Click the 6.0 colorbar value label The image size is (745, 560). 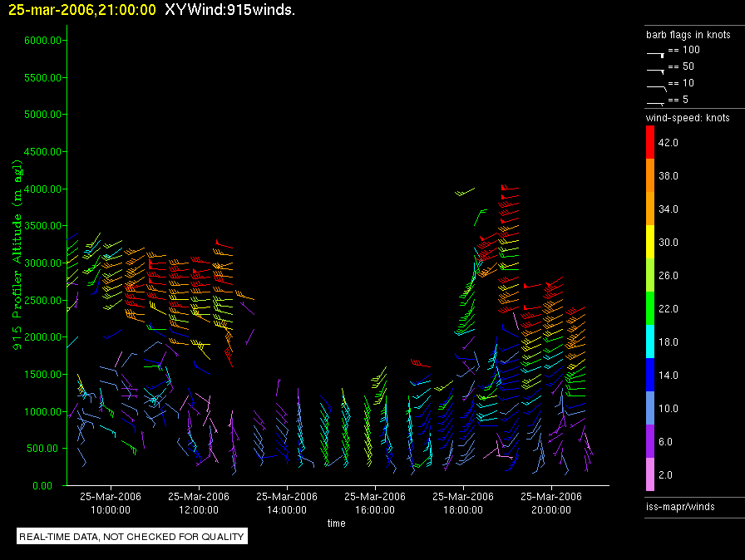pyautogui.click(x=665, y=442)
